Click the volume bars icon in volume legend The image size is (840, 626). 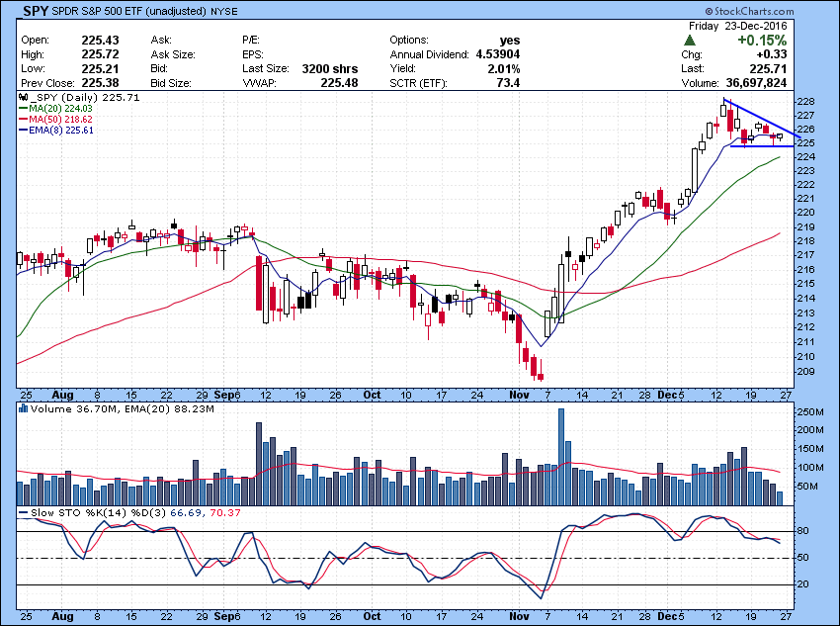(23, 409)
